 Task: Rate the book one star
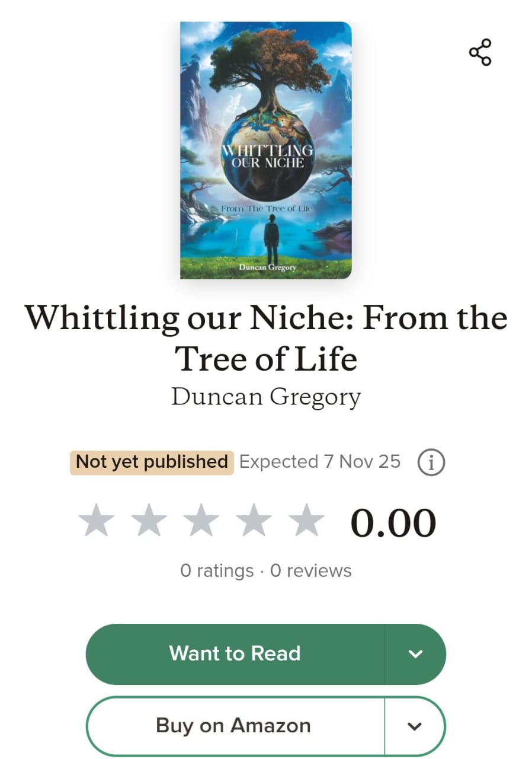tap(97, 522)
